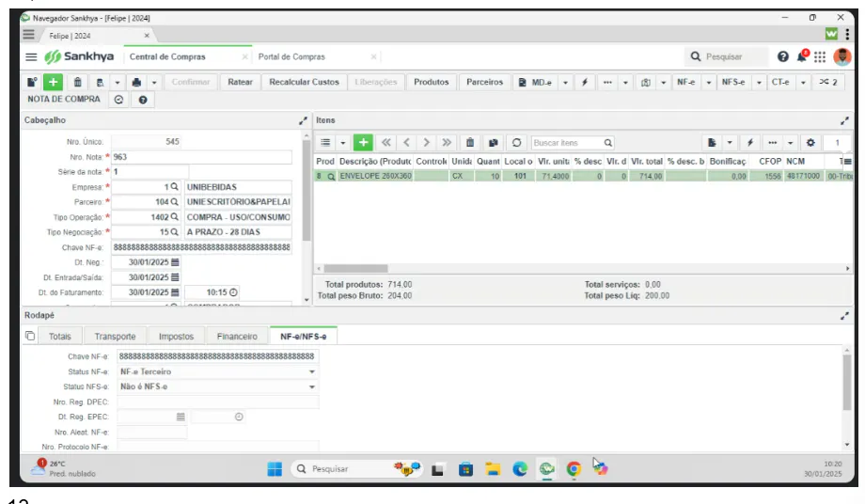The height and width of the screenshot is (504, 865).
Task: Refresh the items grid
Action: click(516, 143)
